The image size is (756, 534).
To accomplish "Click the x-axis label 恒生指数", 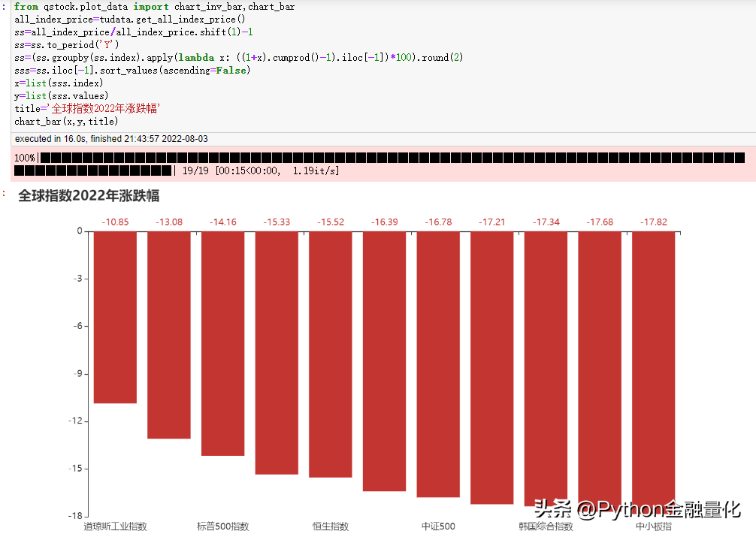I will (x=331, y=526).
